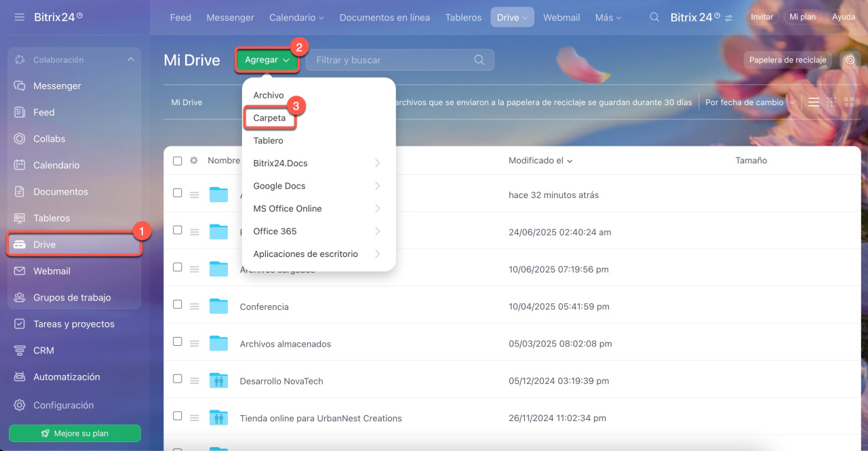Image resolution: width=868 pixels, height=451 pixels.
Task: Click the Desarrollo NovaTech folder icon
Action: point(218,380)
